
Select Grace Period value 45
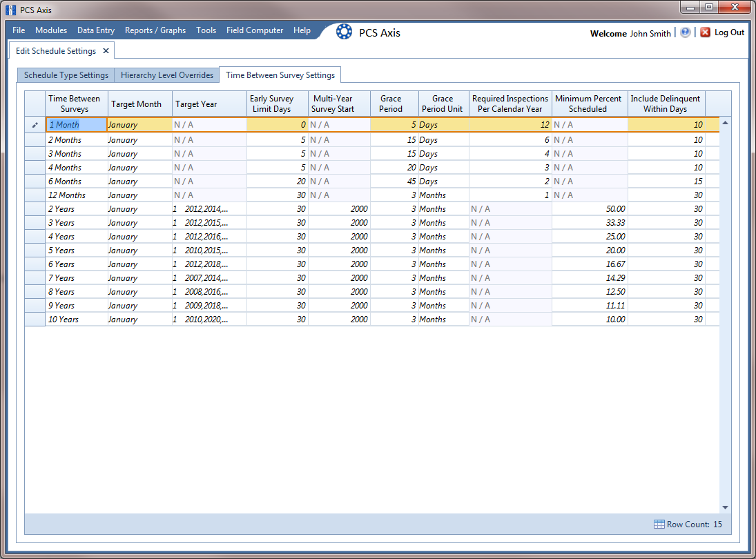point(394,182)
